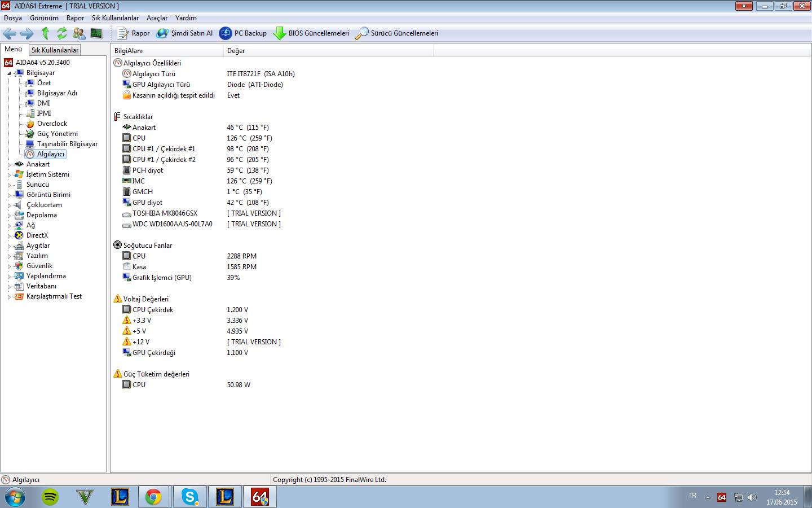Screen dimensions: 812x508
Task: Launch PC Backup from toolbar
Action: coord(243,33)
